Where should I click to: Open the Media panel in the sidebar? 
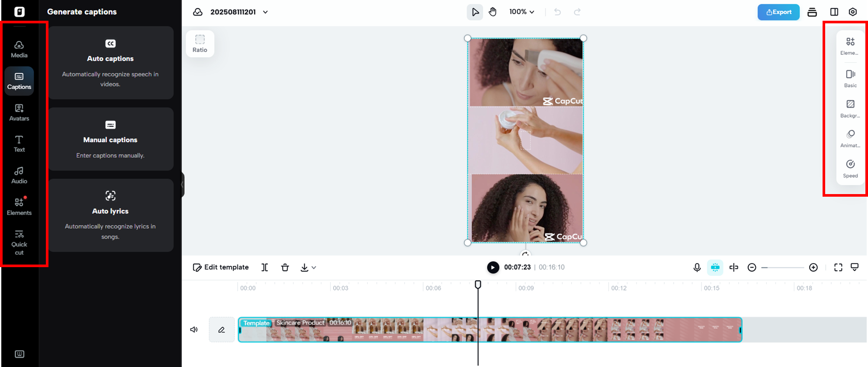tap(19, 49)
